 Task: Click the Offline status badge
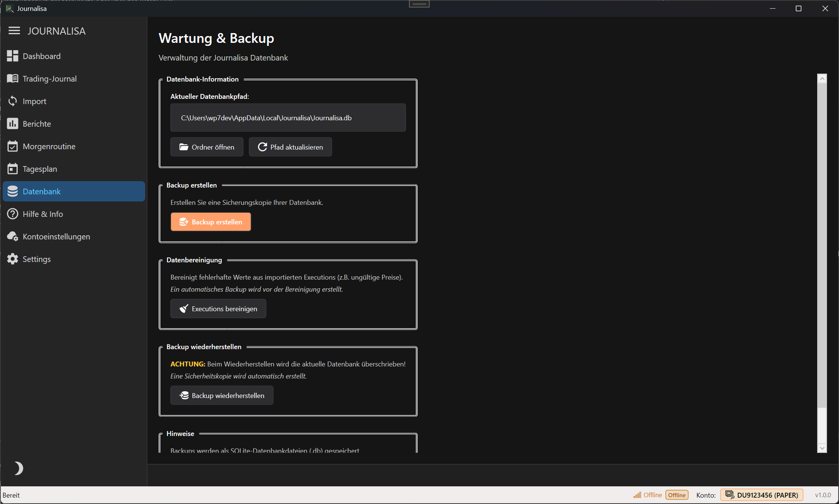tap(677, 495)
